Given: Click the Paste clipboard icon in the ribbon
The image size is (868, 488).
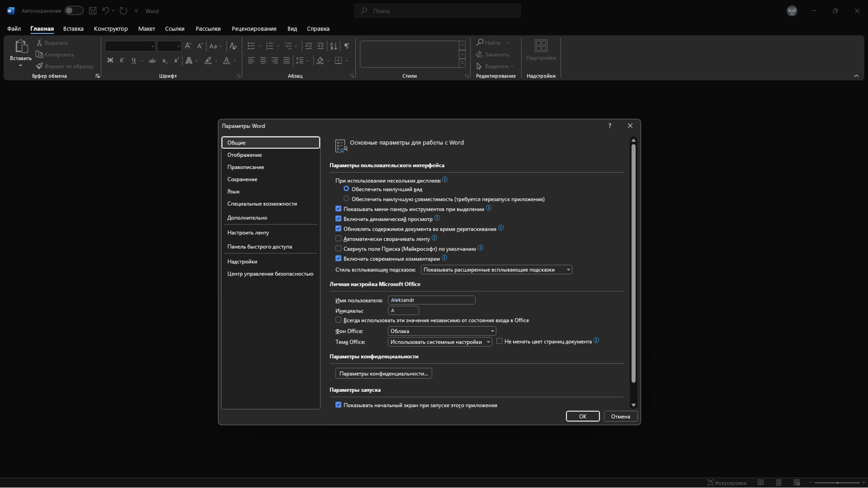Looking at the screenshot, I should (x=21, y=46).
